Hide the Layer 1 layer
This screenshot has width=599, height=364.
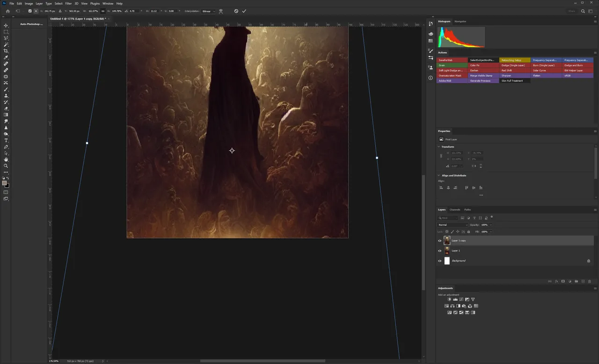439,251
